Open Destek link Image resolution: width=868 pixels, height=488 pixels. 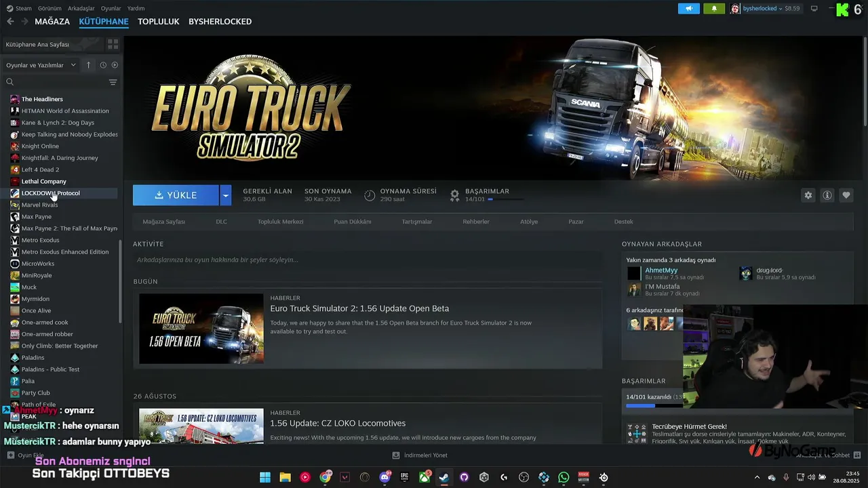click(x=623, y=222)
